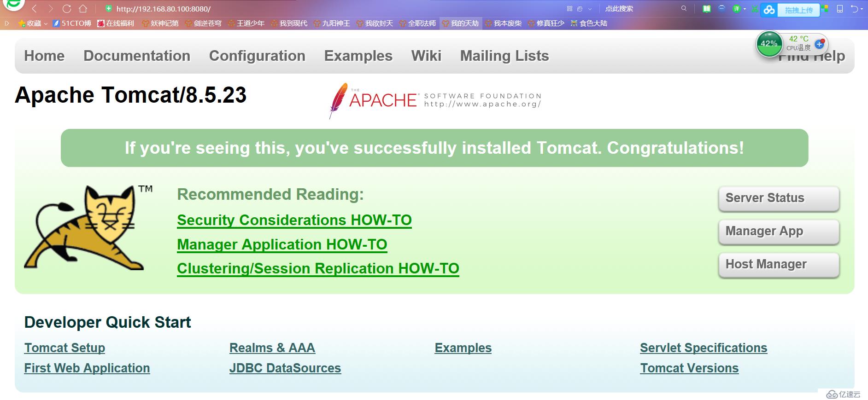Open the 九阳神王 bookmark
The height and width of the screenshot is (400, 868).
[x=332, y=23]
